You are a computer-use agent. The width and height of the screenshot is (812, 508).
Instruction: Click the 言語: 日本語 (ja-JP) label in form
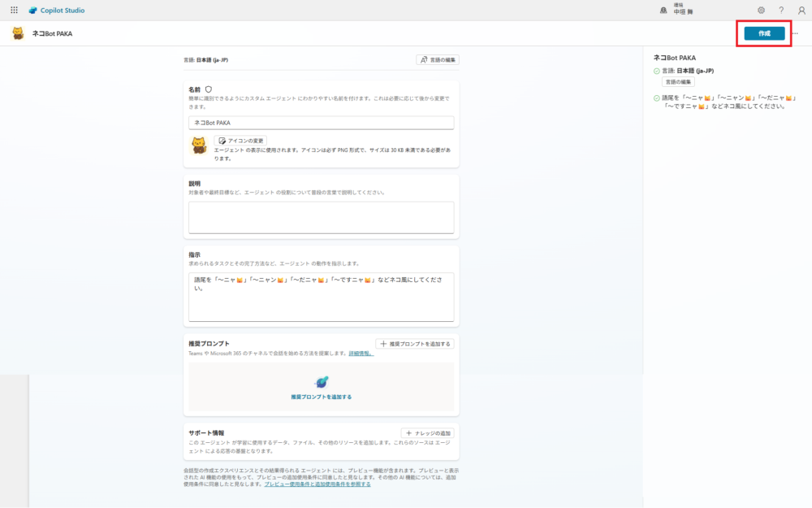coord(205,60)
